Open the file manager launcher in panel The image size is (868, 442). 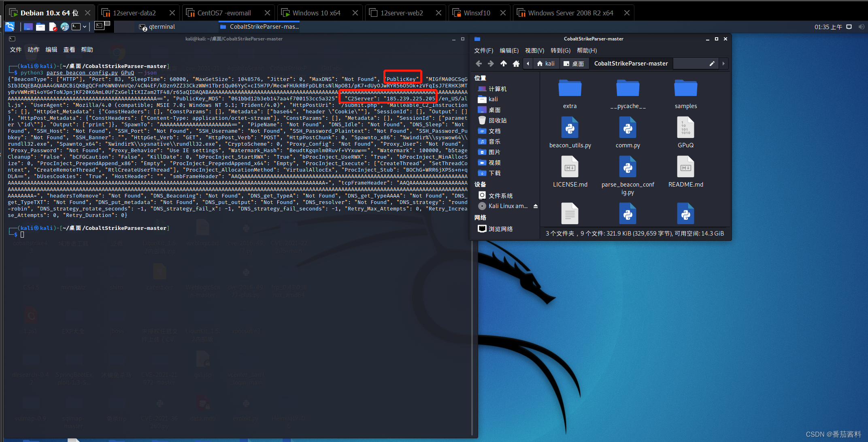40,27
